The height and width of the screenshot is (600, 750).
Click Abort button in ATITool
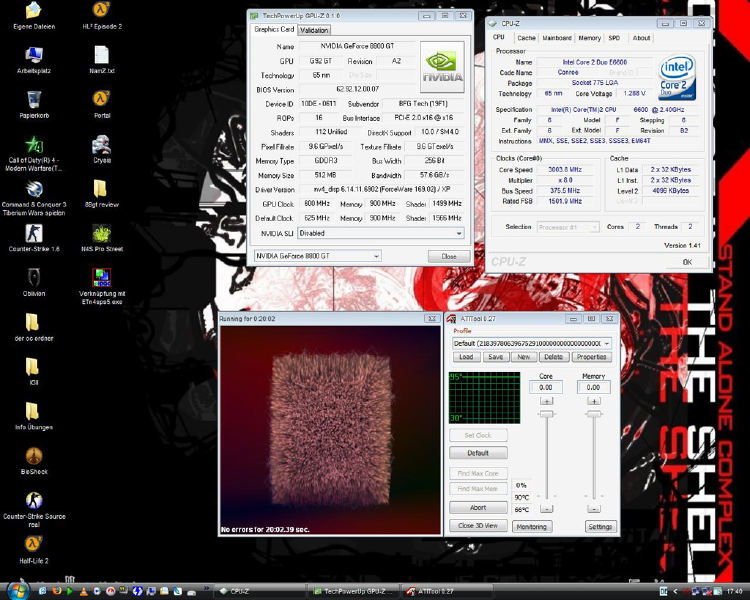pos(478,507)
